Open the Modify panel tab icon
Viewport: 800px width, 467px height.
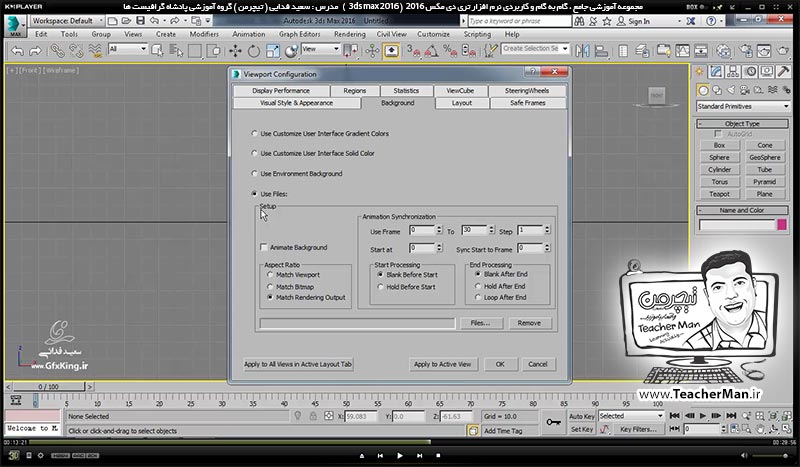pyautogui.click(x=716, y=71)
